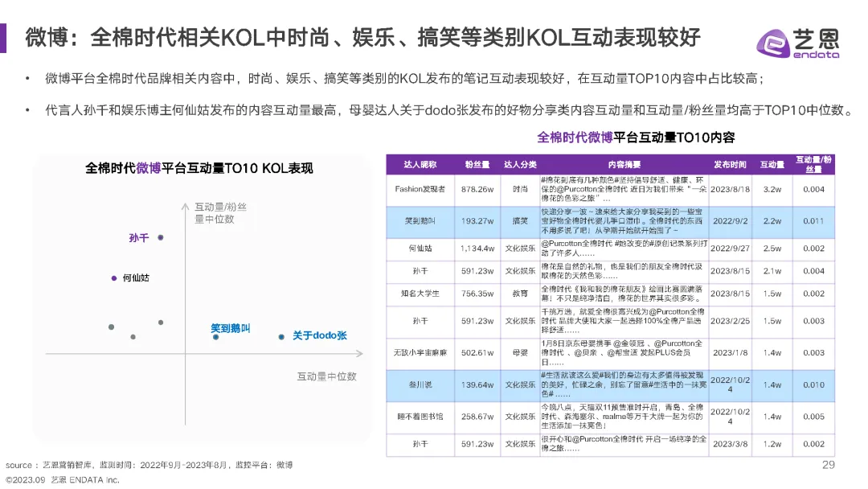868x489 pixels.
Task: Click the 达人昵称 column header
Action: point(420,165)
